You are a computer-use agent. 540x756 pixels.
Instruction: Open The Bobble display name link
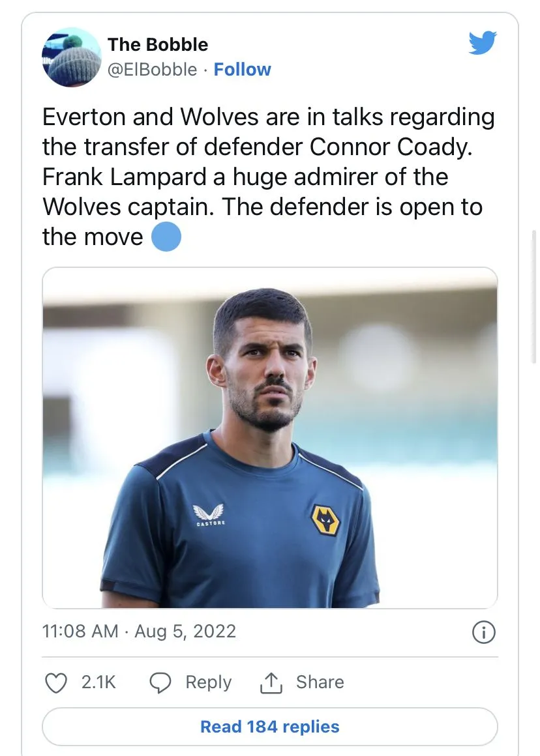158,44
